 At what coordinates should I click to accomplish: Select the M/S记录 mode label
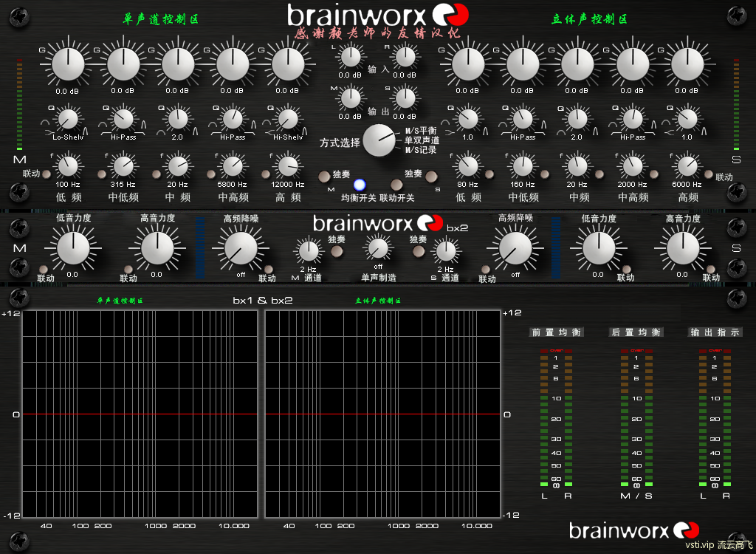click(x=420, y=150)
